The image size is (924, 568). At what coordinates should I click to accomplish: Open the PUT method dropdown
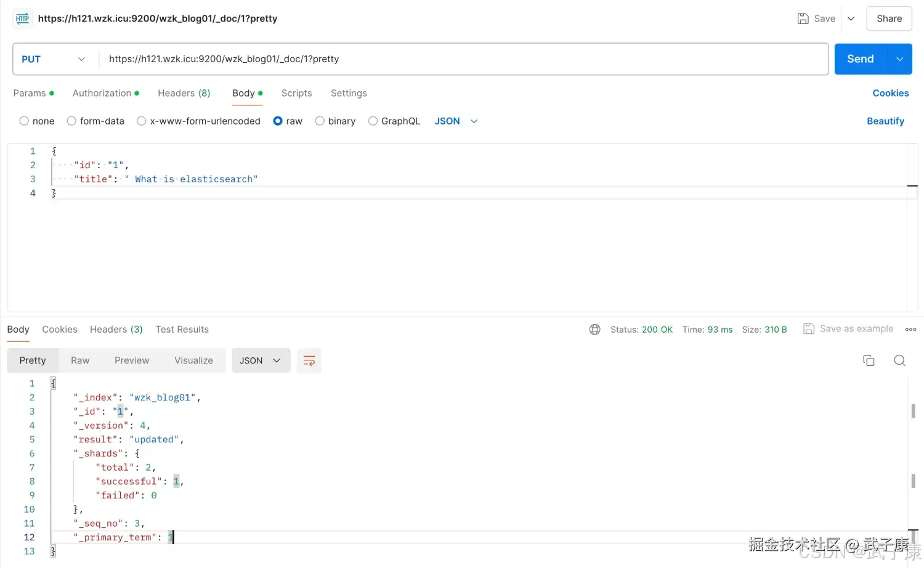tap(54, 59)
